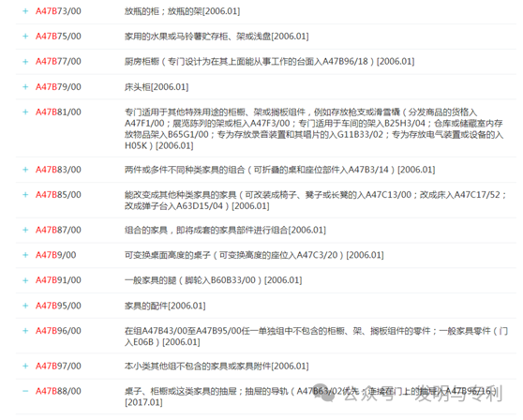Expand the A47B9/00 row
Screen dimensions: 523x420
(x=25, y=255)
